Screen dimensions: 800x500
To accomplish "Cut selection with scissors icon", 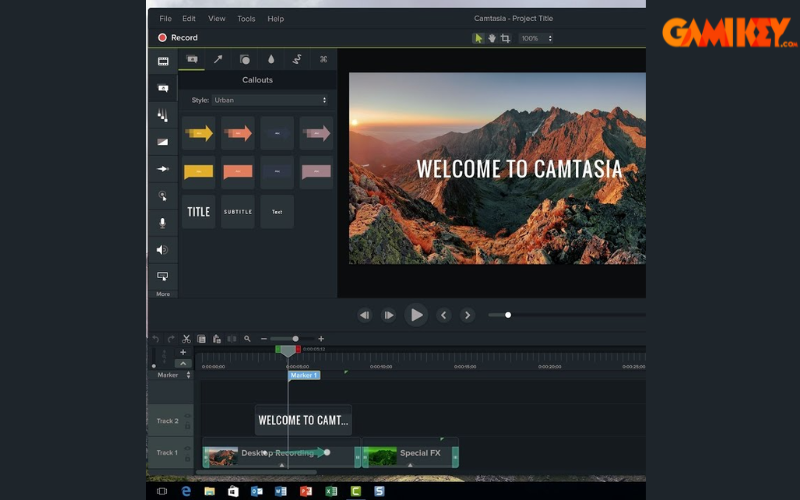I will (186, 339).
